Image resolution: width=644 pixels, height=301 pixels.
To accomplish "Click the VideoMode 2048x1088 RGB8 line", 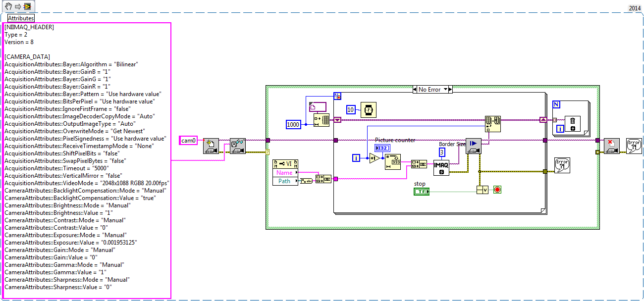I will click(86, 183).
